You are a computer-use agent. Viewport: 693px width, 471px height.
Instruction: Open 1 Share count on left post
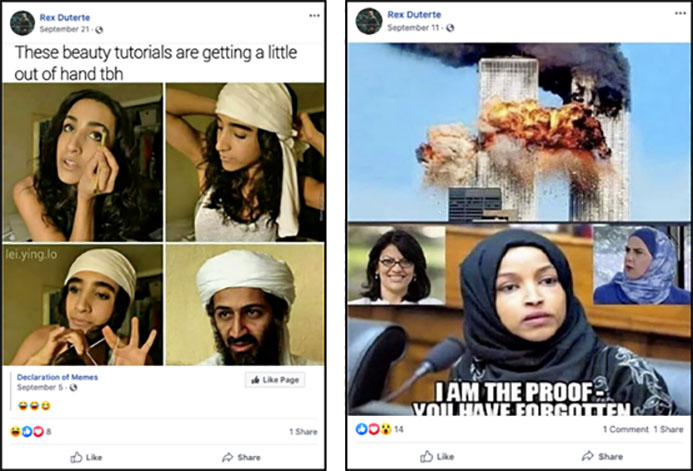click(x=303, y=432)
